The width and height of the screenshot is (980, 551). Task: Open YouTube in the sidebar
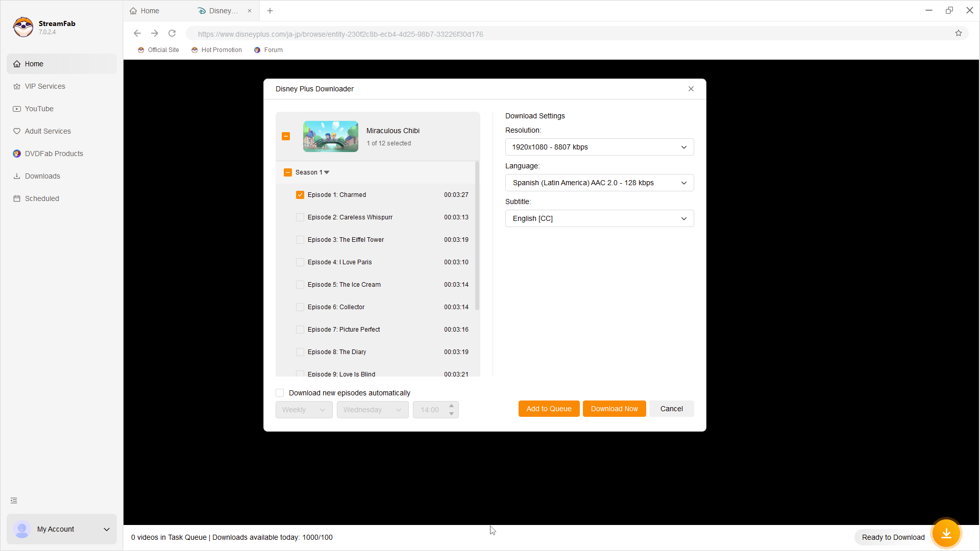point(62,109)
